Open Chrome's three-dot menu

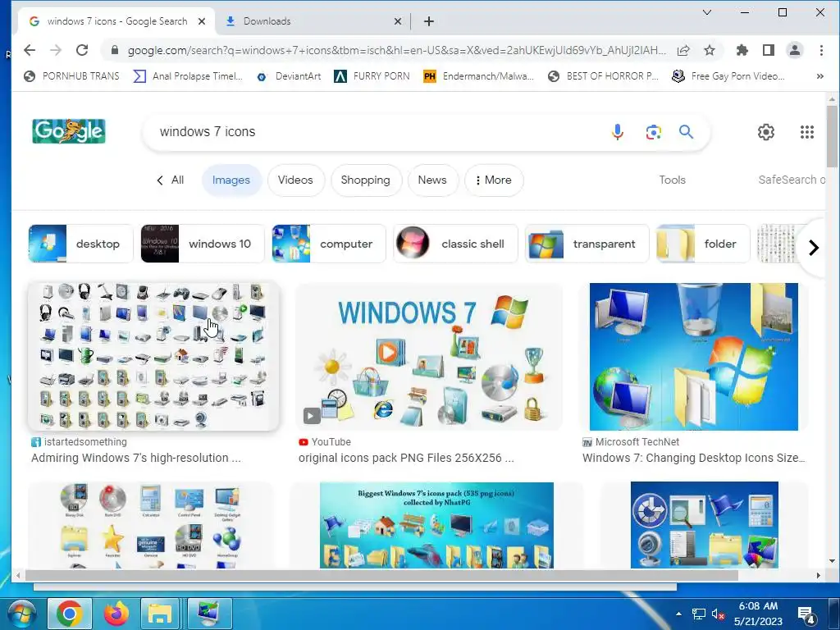(x=820, y=50)
